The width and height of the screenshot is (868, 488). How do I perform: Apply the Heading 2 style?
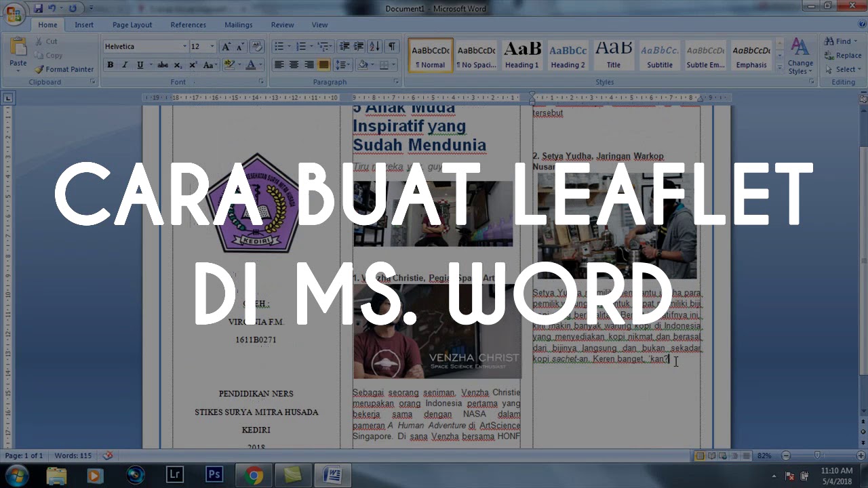tap(568, 56)
